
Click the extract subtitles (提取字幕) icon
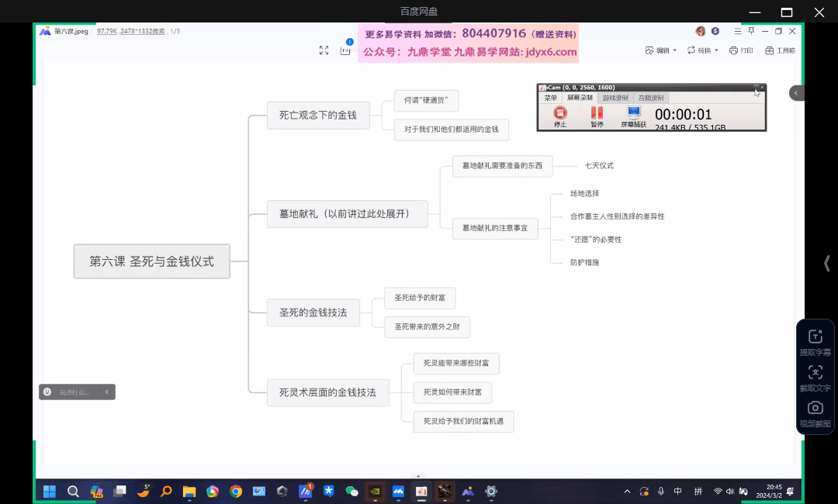[x=815, y=337]
